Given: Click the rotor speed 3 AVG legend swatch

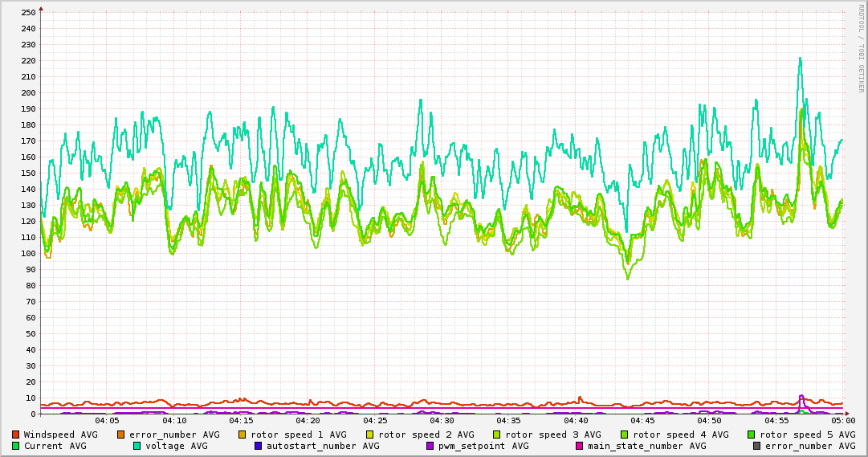Looking at the screenshot, I should tap(496, 435).
